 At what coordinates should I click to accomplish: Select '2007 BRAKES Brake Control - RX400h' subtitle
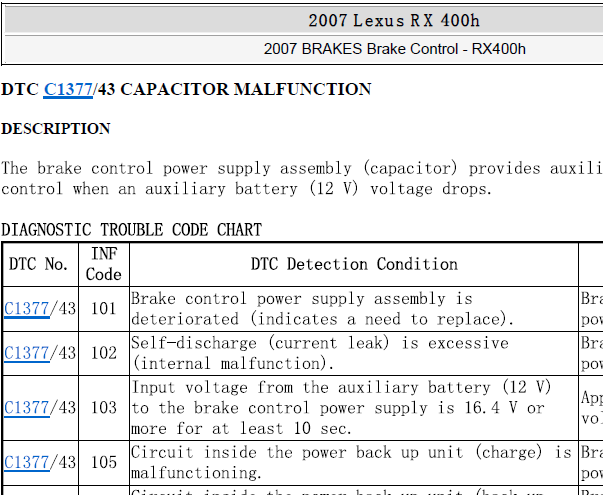395,49
